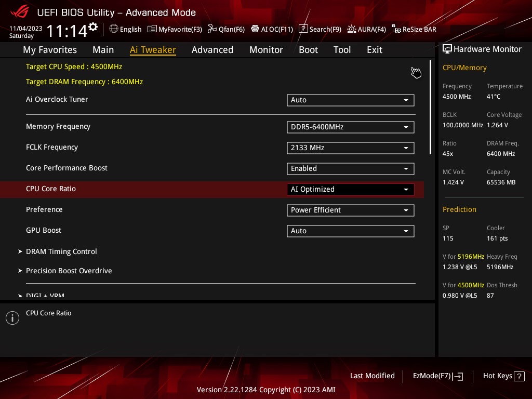Image resolution: width=532 pixels, height=399 pixels.
Task: Click the CPU/Memory section heading
Action: pyautogui.click(x=464, y=68)
